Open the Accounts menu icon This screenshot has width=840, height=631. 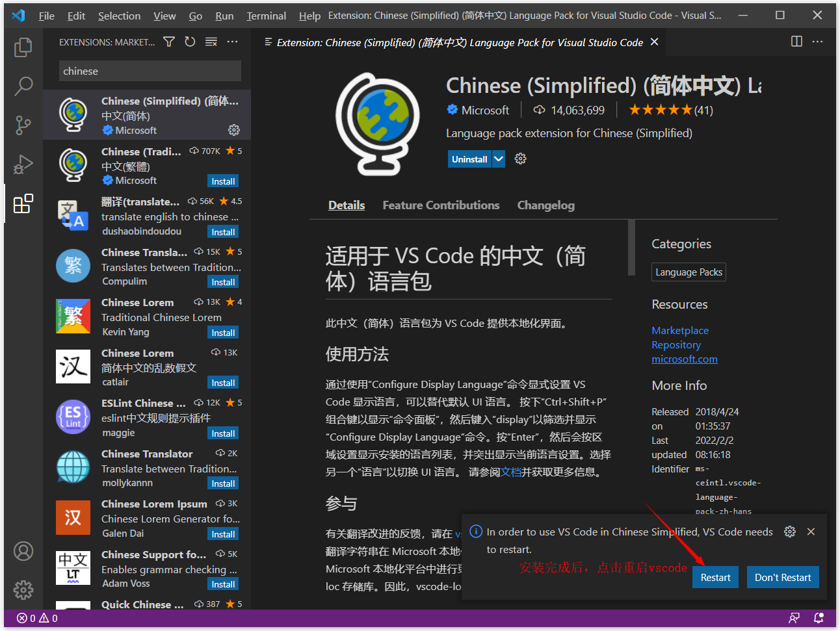click(23, 551)
